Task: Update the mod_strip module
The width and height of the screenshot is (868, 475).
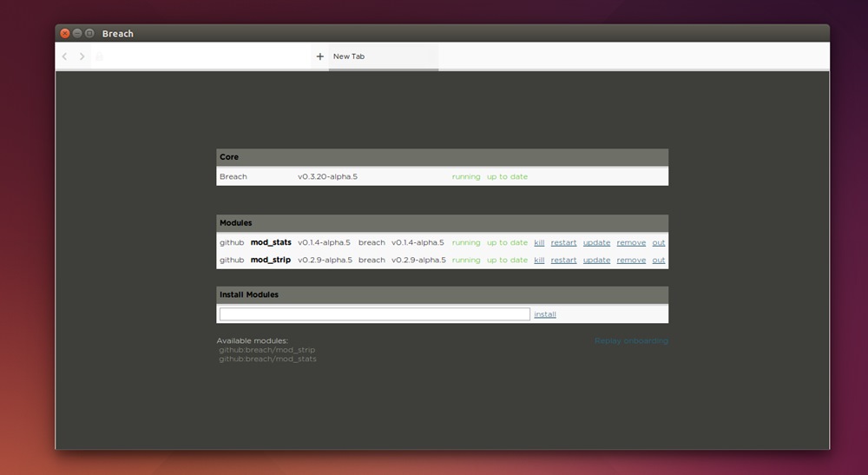Action: (x=597, y=261)
